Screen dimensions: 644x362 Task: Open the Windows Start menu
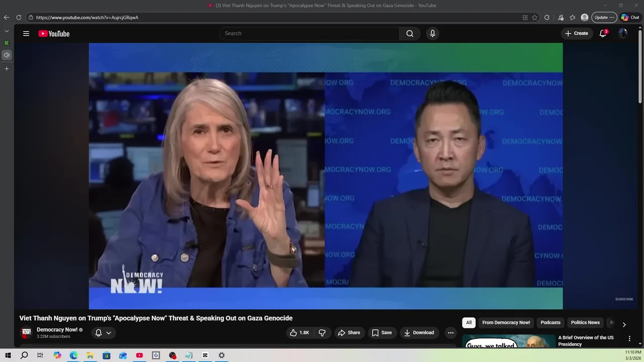click(8, 355)
